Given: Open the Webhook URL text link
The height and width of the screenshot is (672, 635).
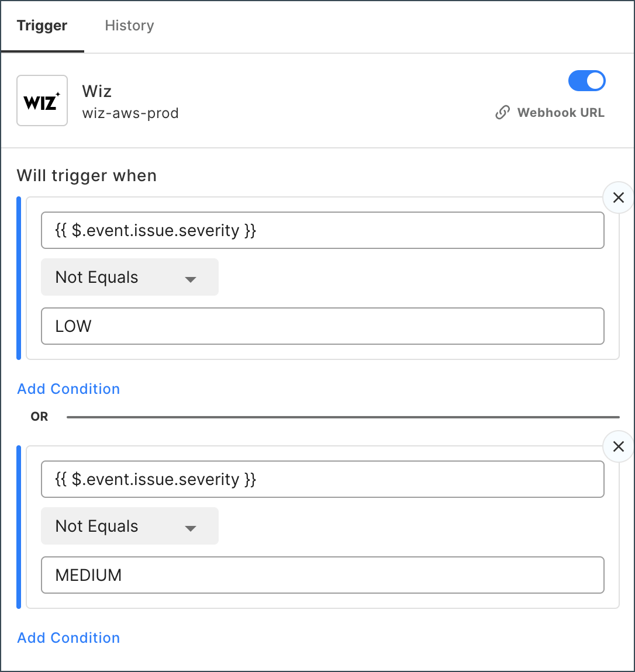Looking at the screenshot, I should click(x=561, y=113).
